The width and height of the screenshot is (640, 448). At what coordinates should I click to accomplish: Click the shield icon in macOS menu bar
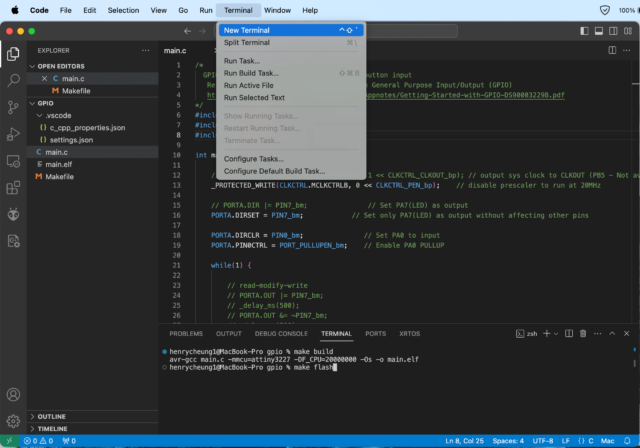tap(604, 10)
